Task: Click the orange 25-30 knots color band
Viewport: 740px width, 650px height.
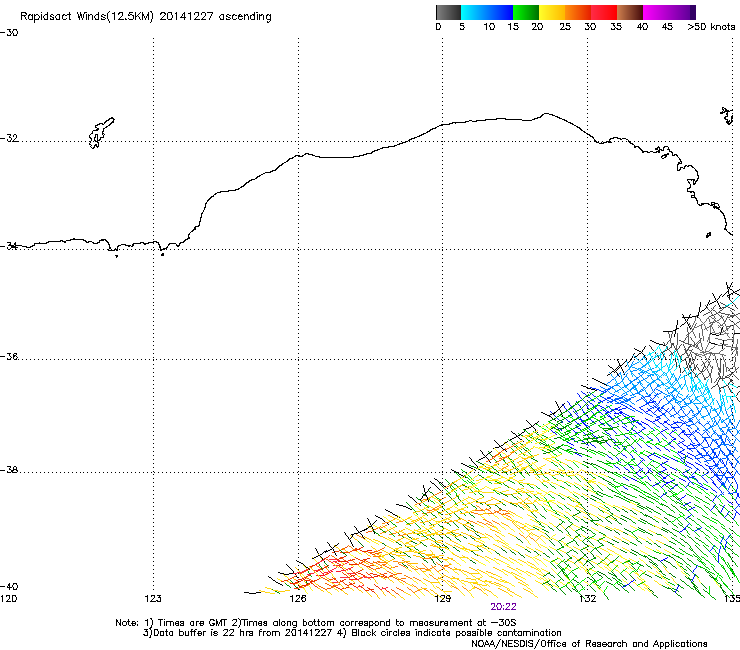Action: [x=578, y=12]
